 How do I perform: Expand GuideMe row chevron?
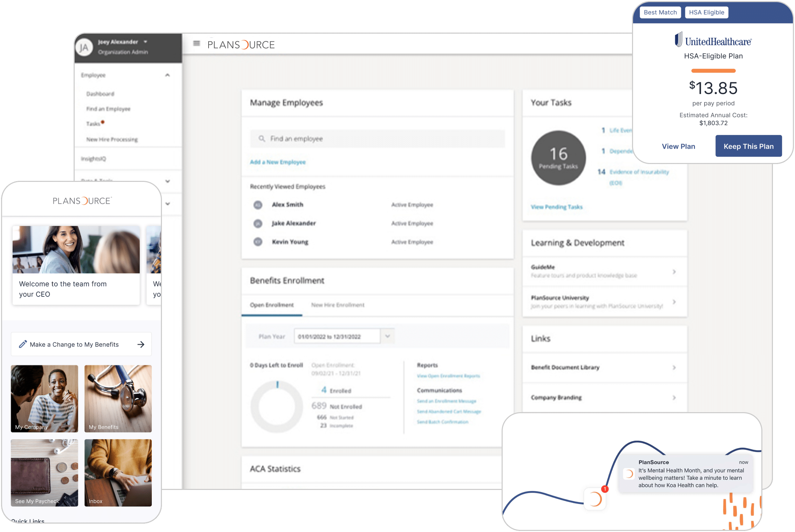674,272
